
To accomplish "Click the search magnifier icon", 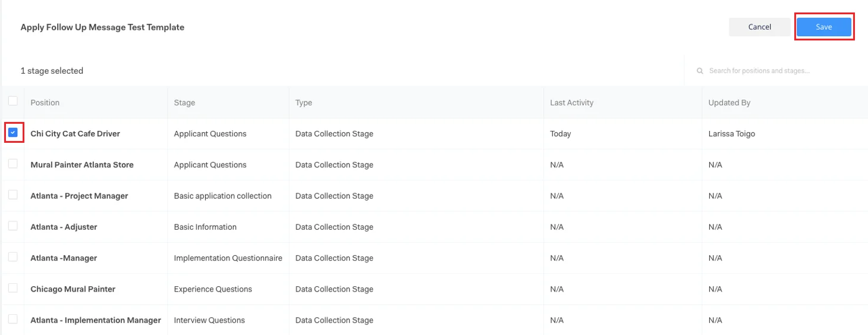I will click(x=701, y=71).
